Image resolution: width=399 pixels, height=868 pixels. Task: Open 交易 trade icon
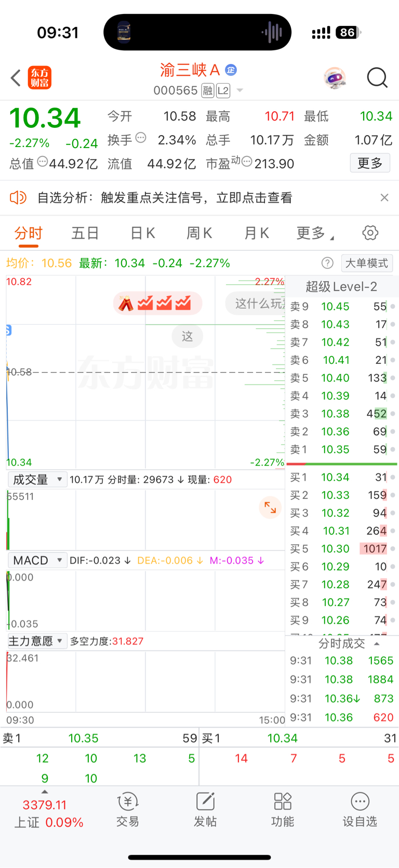127,810
